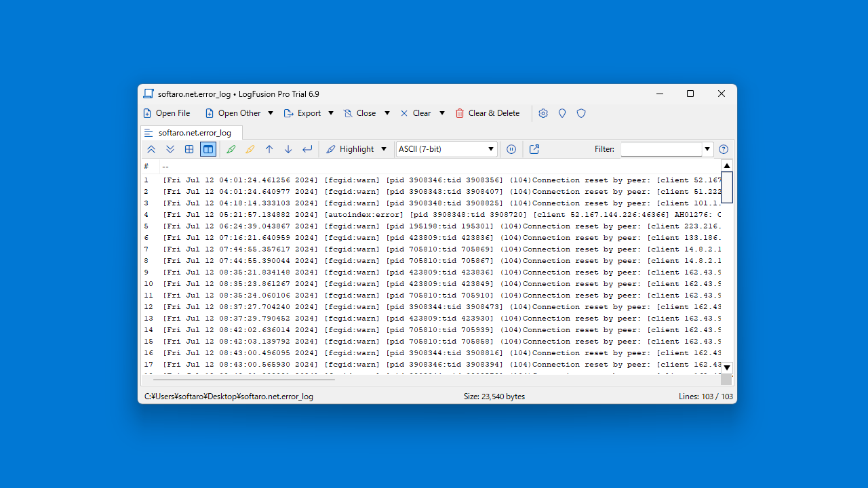Open help via question mark icon

point(724,149)
